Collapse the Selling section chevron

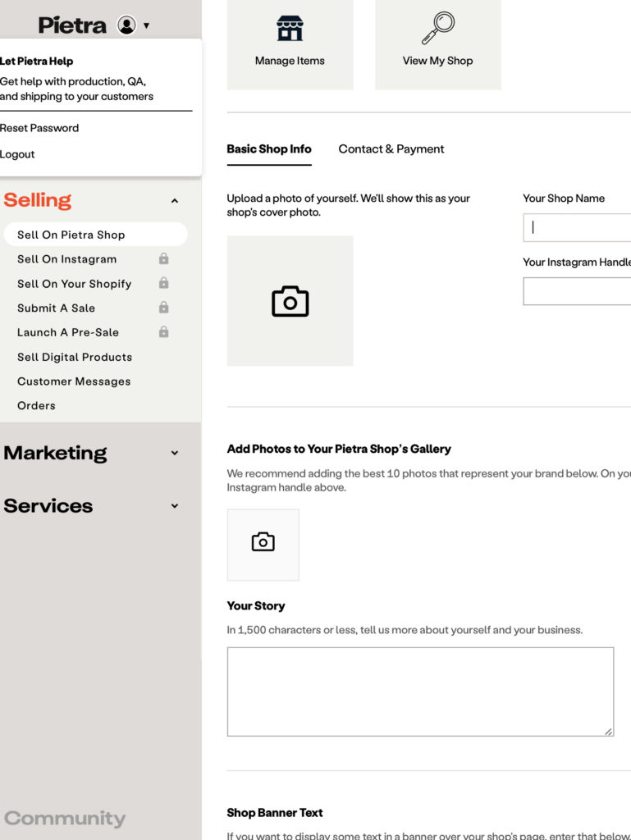click(x=175, y=201)
